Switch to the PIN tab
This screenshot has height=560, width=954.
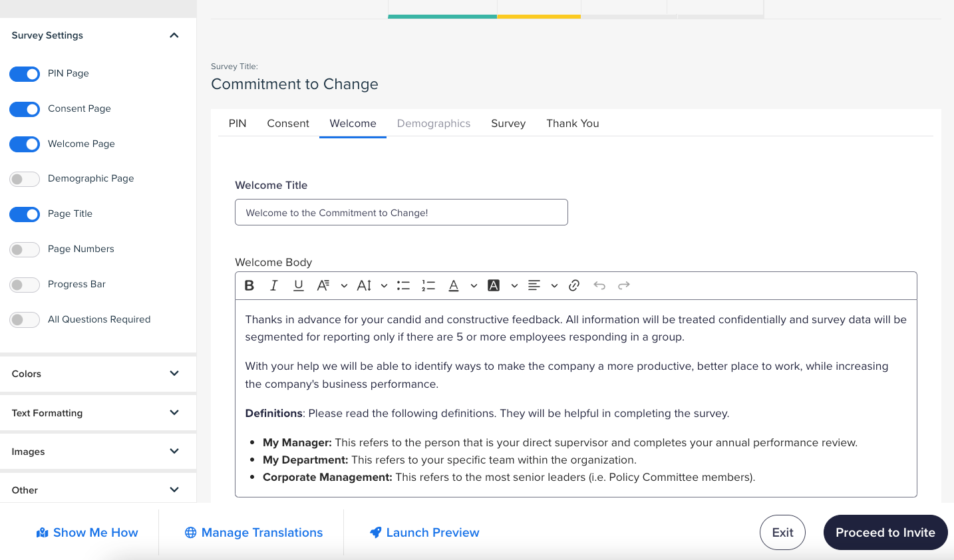tap(238, 123)
